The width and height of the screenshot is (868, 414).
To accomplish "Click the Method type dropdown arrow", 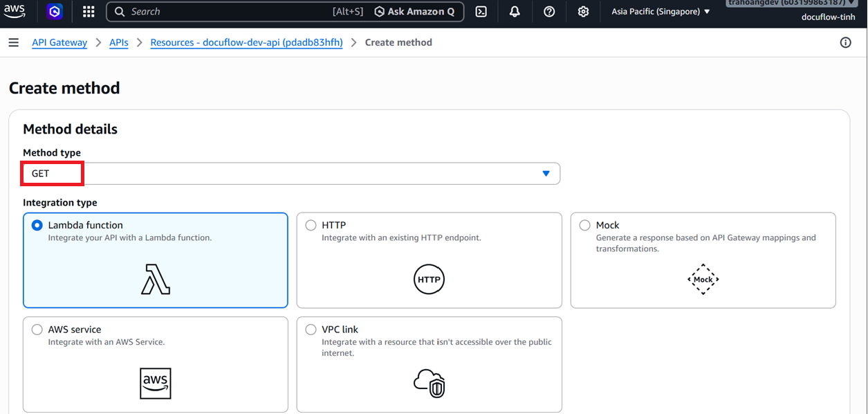I will tap(546, 174).
